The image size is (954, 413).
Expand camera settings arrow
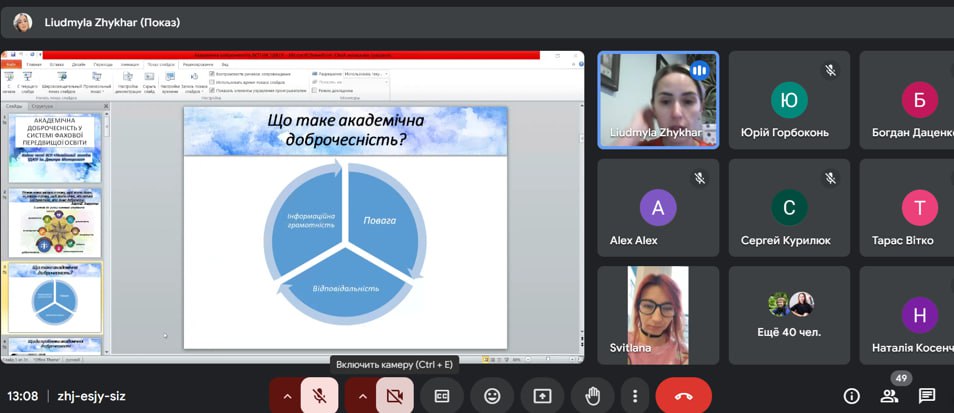click(363, 397)
